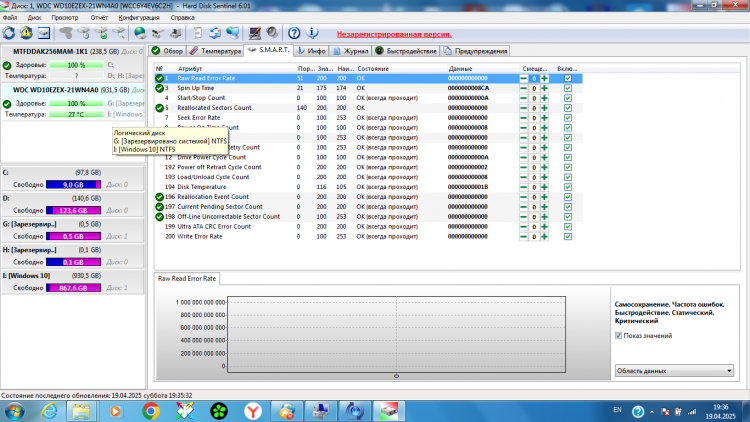Click the marker below the graph
Screen dimensions: 750x422
pyautogui.click(x=396, y=376)
